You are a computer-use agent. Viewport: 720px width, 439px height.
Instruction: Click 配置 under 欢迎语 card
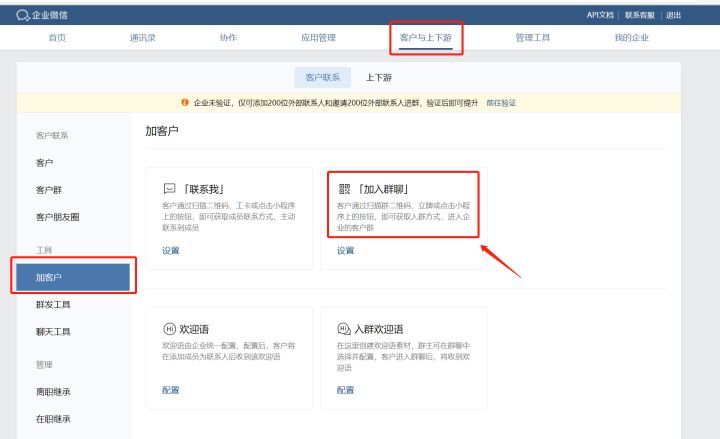[170, 390]
